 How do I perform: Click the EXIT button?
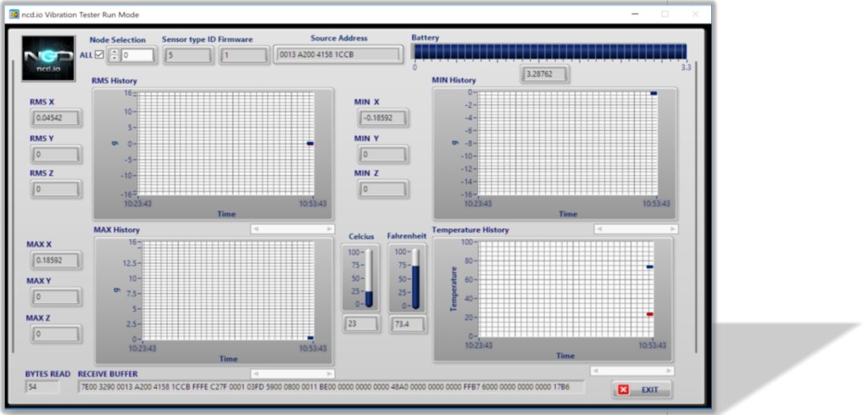(642, 390)
